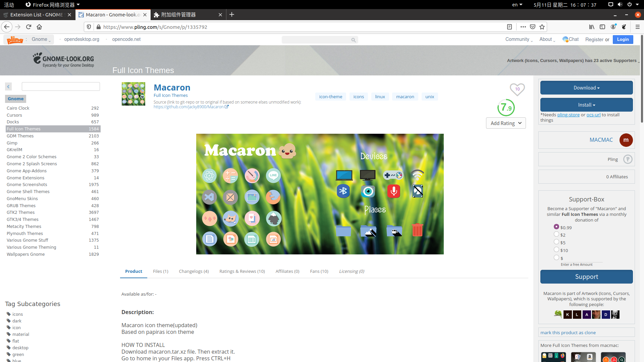Open the GitHub external link icon
This screenshot has height=362, width=644.
pyautogui.click(x=227, y=107)
